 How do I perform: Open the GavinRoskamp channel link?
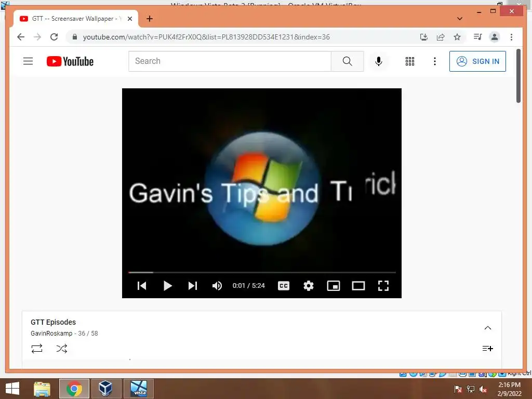point(51,333)
